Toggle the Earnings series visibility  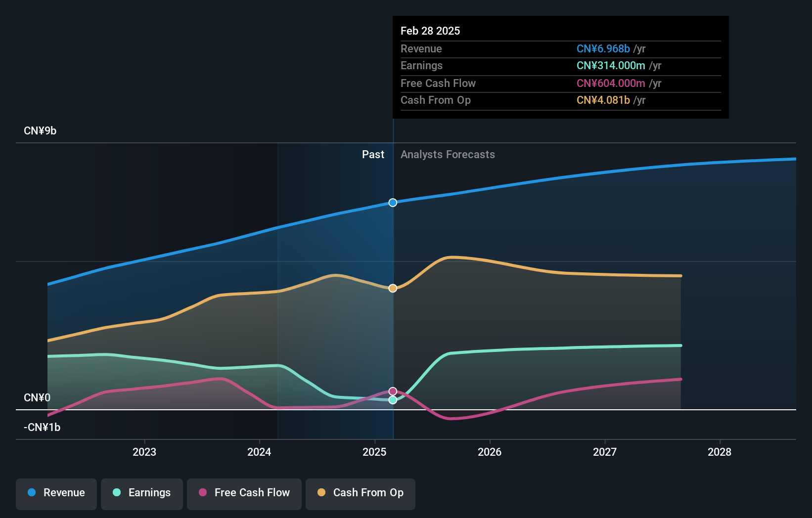point(141,494)
